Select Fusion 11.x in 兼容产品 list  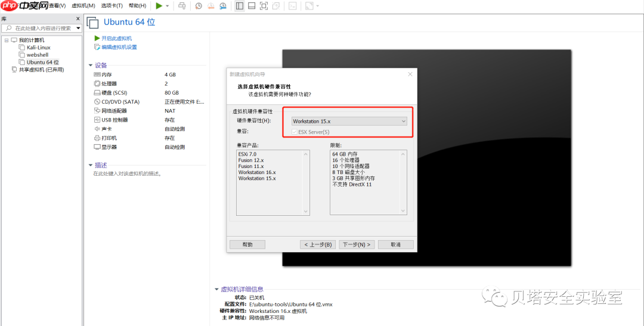(x=251, y=167)
